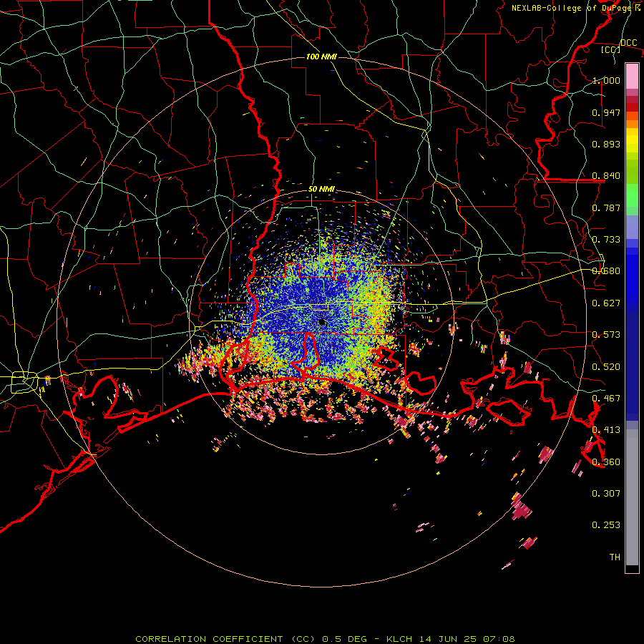644x644 pixels.
Task: Click the 1.000 value on the color scale
Action: tap(606, 80)
